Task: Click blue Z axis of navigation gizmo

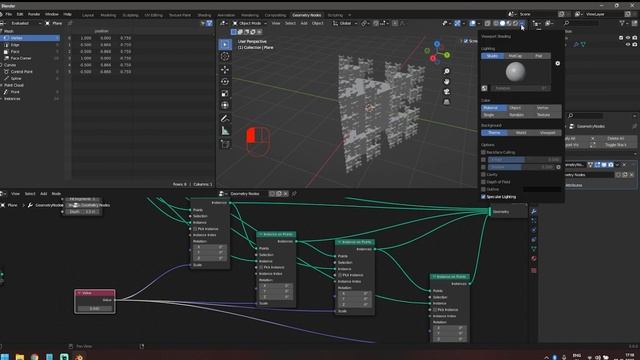Action: [437, 44]
